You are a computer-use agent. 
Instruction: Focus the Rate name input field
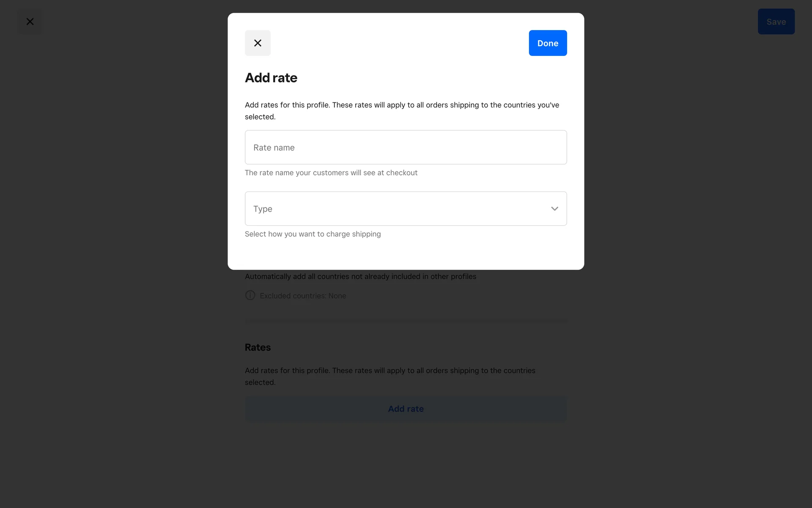tap(406, 147)
